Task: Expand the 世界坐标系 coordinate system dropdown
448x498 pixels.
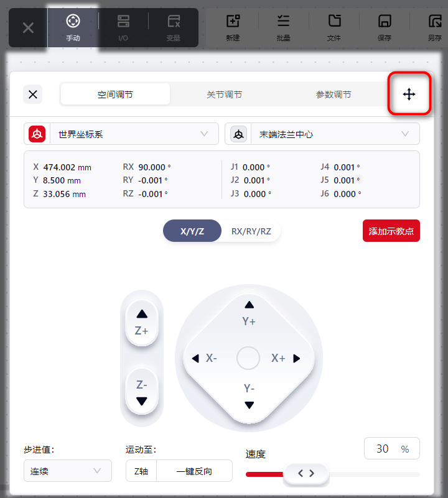Action: (x=121, y=134)
